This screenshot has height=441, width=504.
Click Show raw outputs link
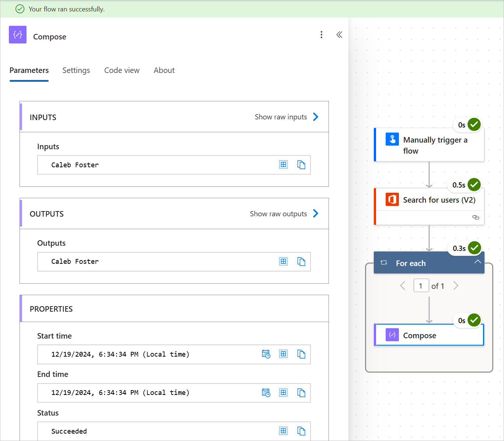tap(278, 214)
